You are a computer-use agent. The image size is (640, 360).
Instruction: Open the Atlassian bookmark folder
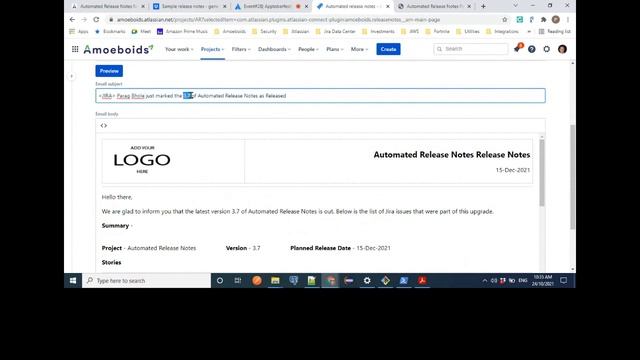pos(296,31)
